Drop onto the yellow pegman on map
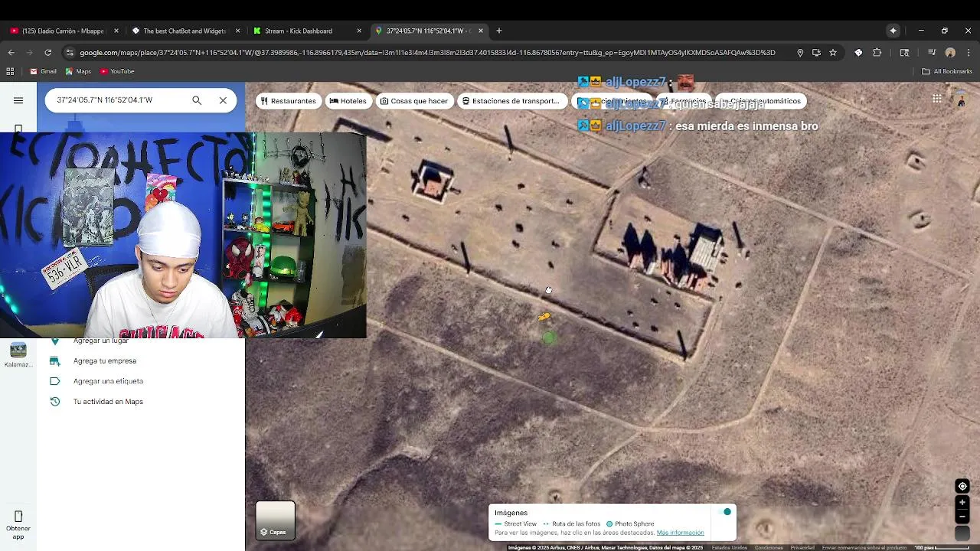Viewport: 980px width, 551px height. click(x=544, y=316)
